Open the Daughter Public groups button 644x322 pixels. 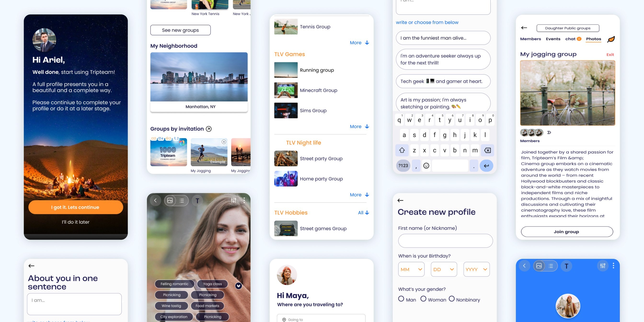point(568,28)
